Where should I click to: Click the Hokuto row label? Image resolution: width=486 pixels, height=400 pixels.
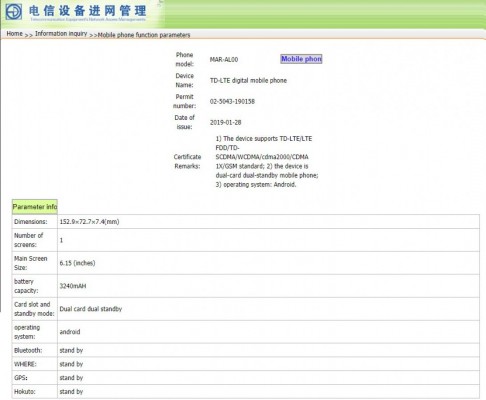click(x=25, y=392)
